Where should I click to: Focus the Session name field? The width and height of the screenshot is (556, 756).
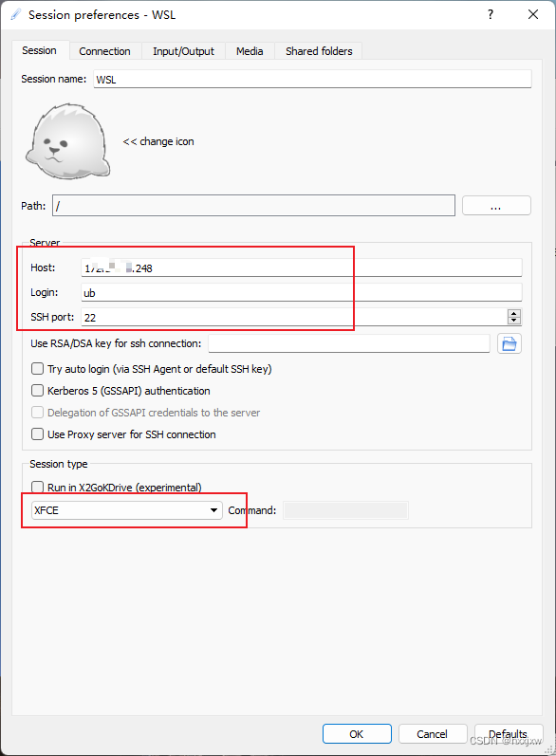pyautogui.click(x=312, y=79)
